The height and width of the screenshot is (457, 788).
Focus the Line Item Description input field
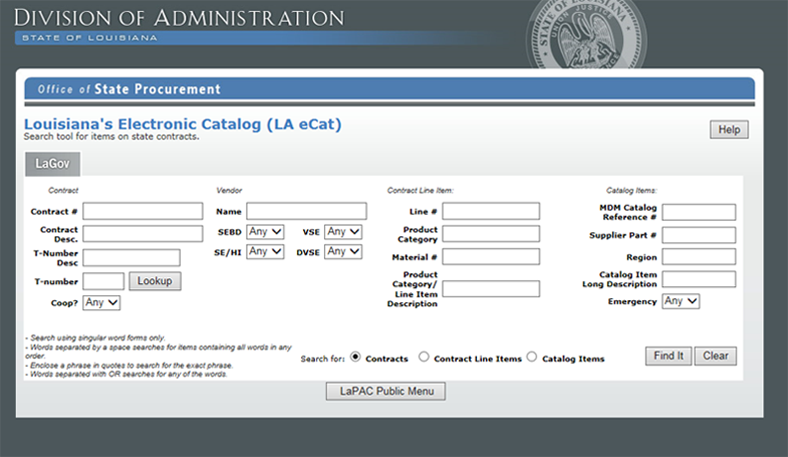pos(491,289)
